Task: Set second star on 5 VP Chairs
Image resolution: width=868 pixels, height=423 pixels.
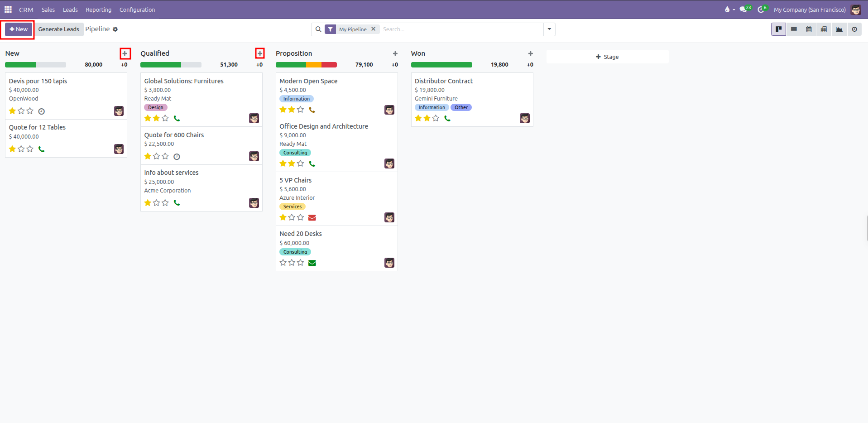Action: coord(292,217)
